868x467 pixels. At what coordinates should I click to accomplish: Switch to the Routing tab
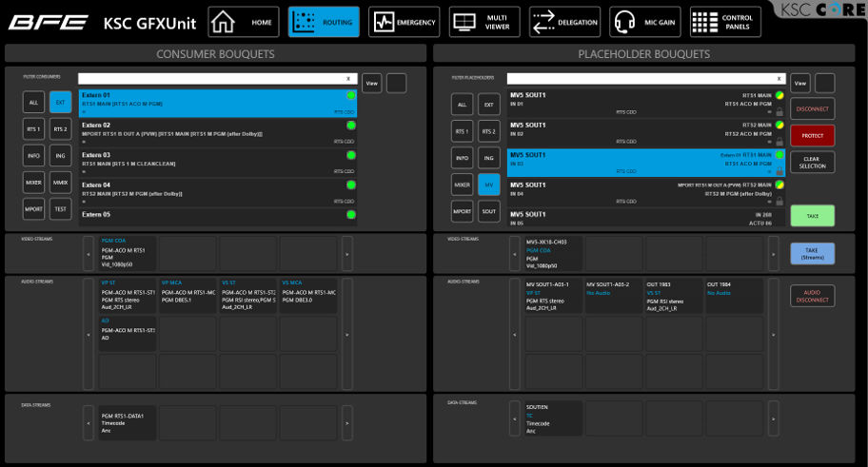[x=324, y=22]
